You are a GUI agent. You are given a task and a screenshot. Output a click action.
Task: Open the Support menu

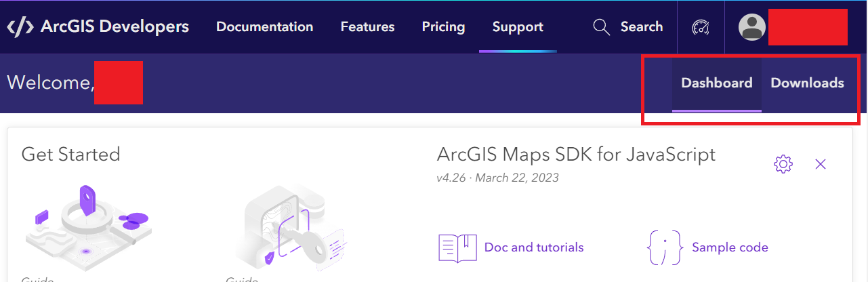518,27
